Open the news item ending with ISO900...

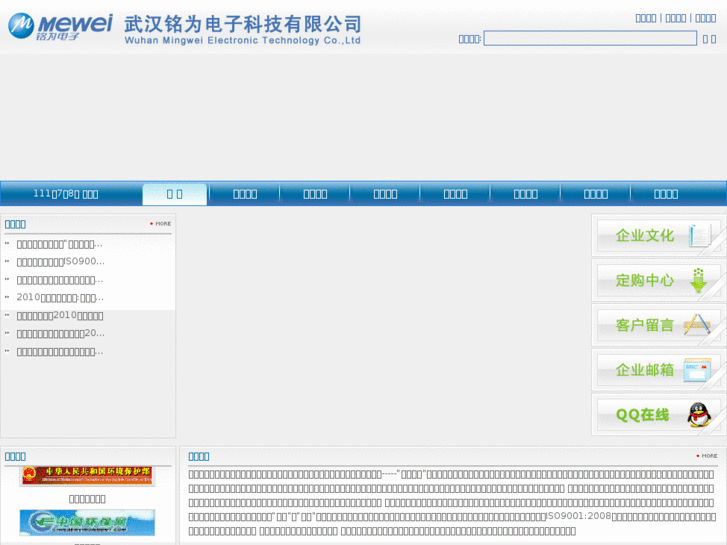pyautogui.click(x=60, y=262)
